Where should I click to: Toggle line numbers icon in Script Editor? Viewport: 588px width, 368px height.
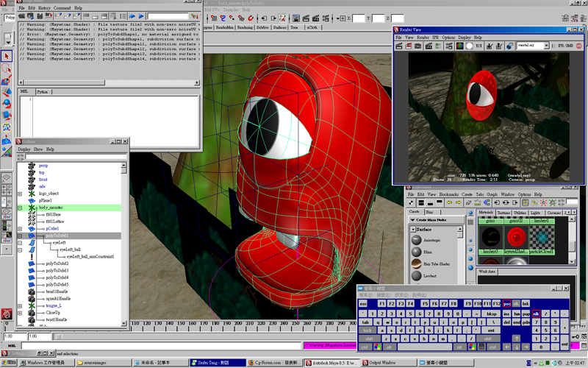[x=123, y=16]
